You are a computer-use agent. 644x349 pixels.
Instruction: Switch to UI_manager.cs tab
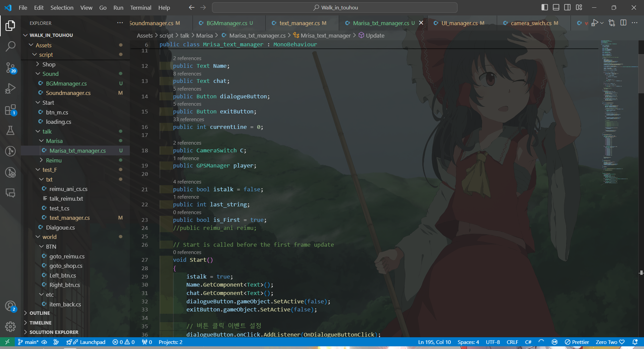(462, 23)
